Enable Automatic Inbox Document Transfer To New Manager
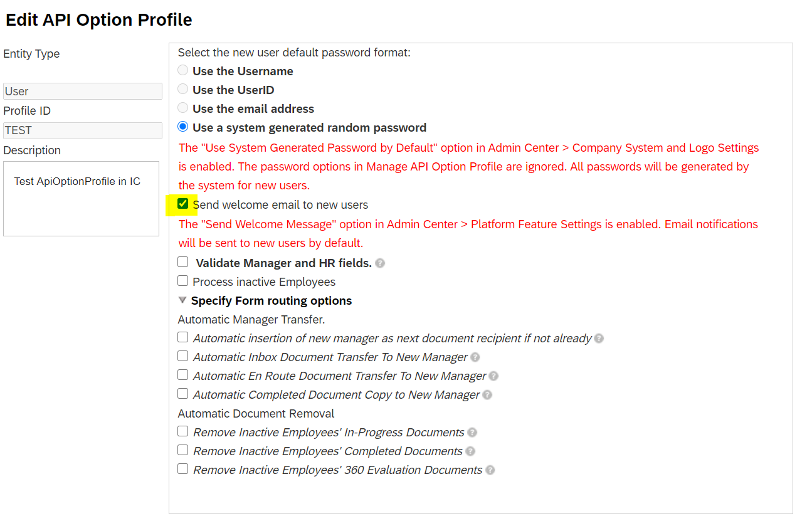 [x=183, y=356]
